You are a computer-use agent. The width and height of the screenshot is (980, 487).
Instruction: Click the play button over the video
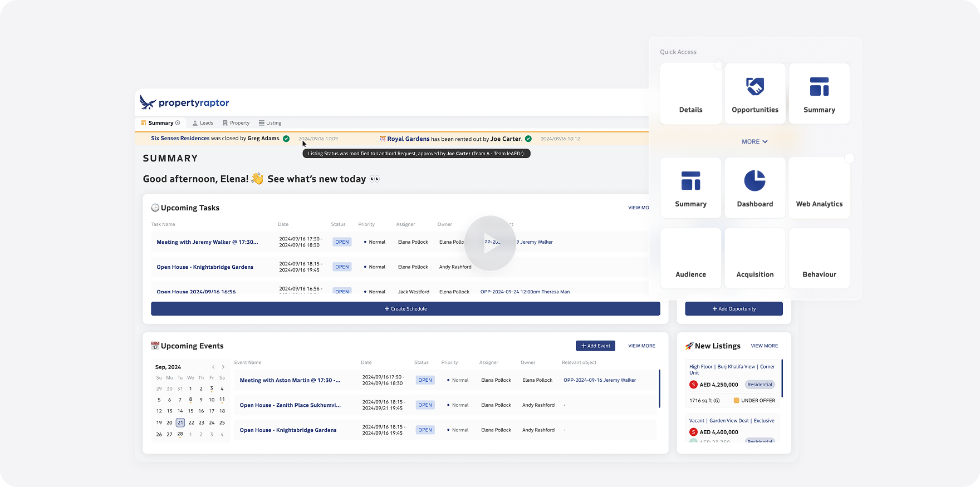pos(490,243)
